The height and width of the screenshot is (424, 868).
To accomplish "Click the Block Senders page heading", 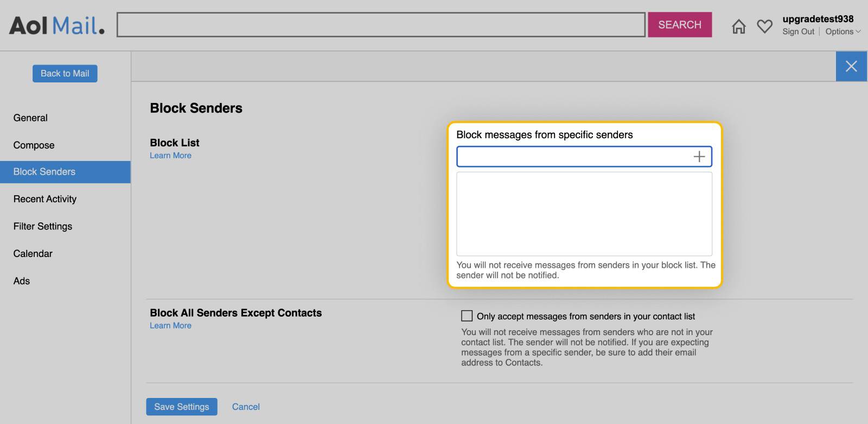I will click(x=196, y=108).
